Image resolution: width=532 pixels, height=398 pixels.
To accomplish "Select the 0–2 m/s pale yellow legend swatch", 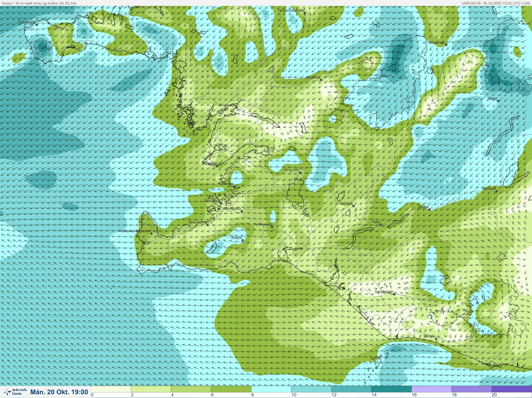I will (111, 389).
